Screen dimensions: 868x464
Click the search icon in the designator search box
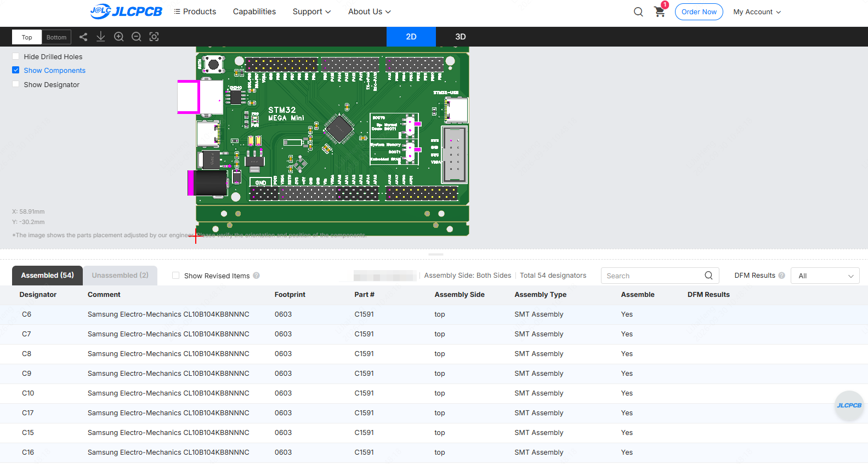708,276
